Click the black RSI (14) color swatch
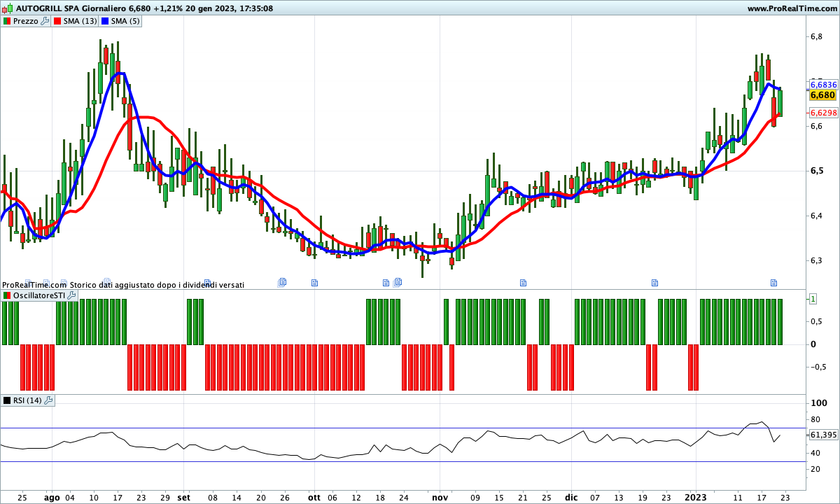Image resolution: width=840 pixels, height=504 pixels. (x=6, y=400)
